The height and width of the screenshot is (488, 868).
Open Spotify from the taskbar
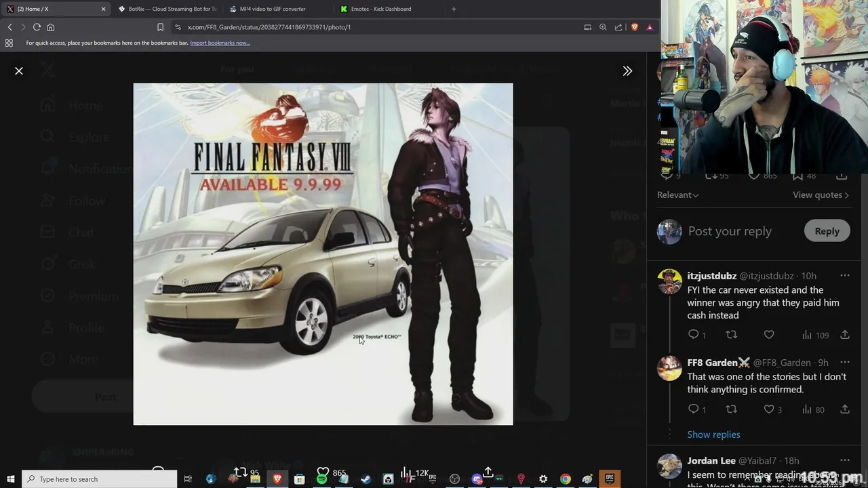[321, 479]
